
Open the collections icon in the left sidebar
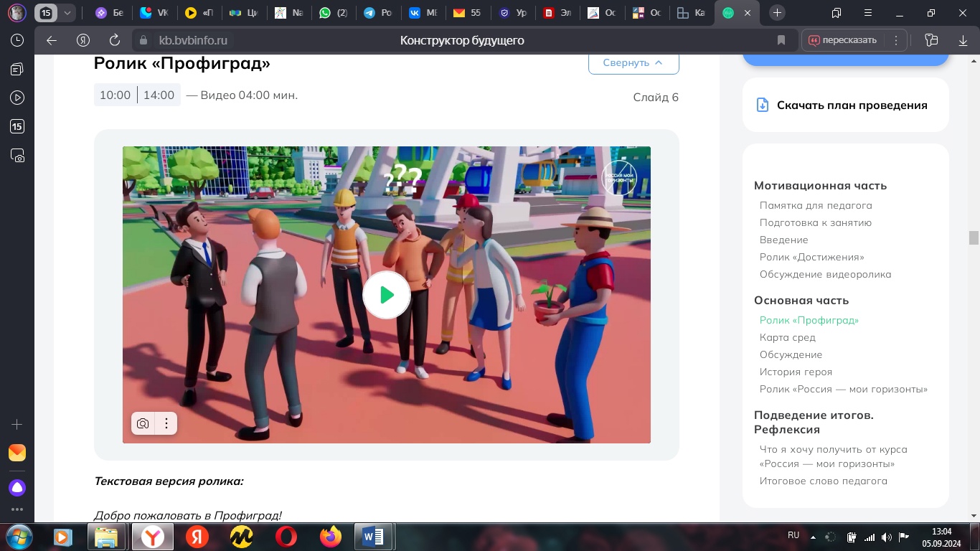[17, 69]
